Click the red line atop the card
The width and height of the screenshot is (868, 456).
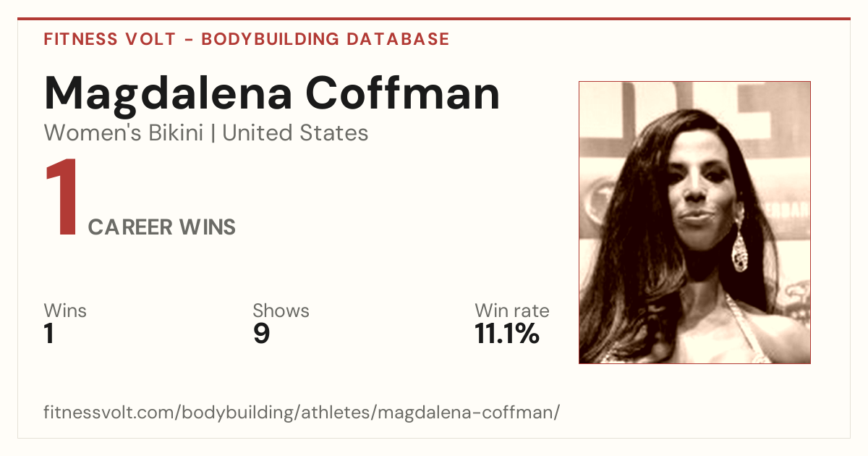[434, 19]
